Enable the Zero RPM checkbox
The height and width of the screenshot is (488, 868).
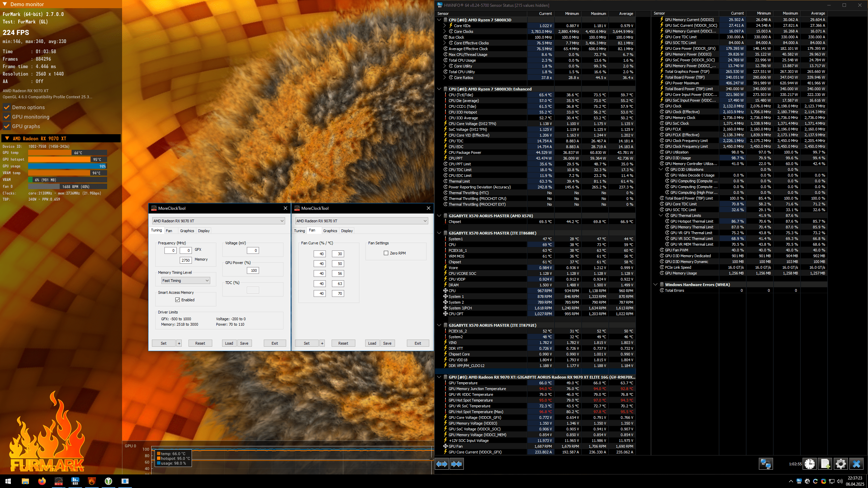[x=386, y=253]
